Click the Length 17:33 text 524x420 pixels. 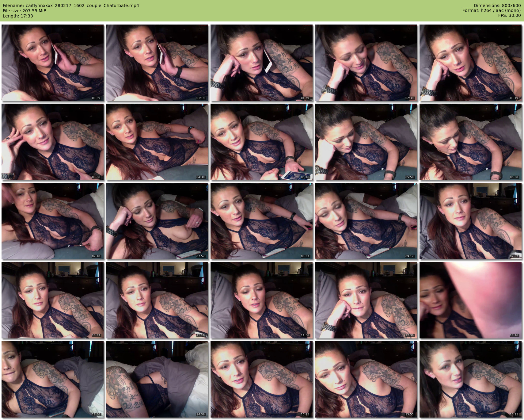tap(18, 16)
